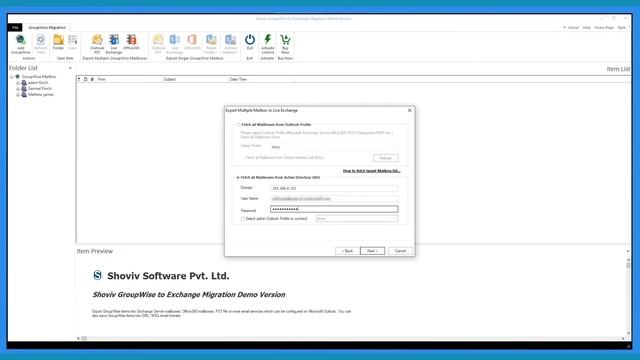Select Fetch all Mailboxes from Active Directory

(238, 178)
